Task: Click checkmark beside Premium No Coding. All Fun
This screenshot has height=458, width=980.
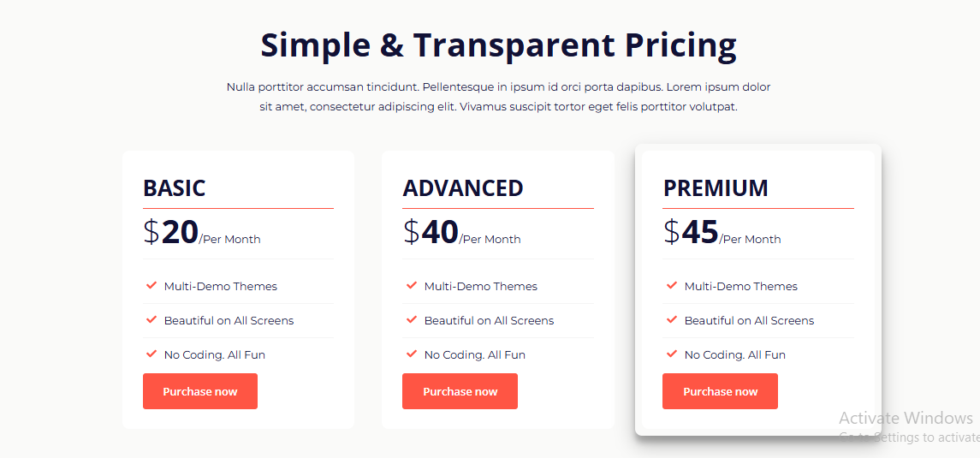Action: click(x=672, y=354)
